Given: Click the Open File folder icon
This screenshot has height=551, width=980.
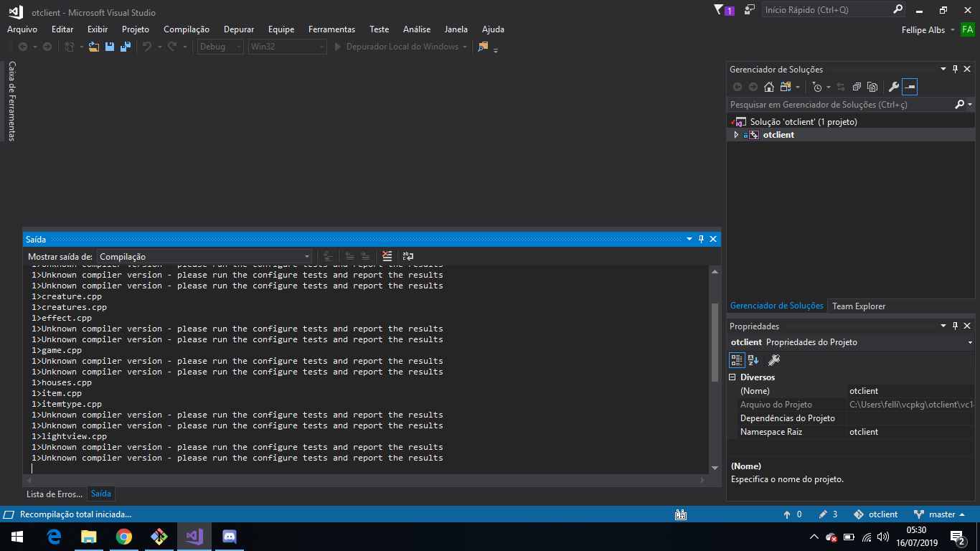Looking at the screenshot, I should click(93, 47).
